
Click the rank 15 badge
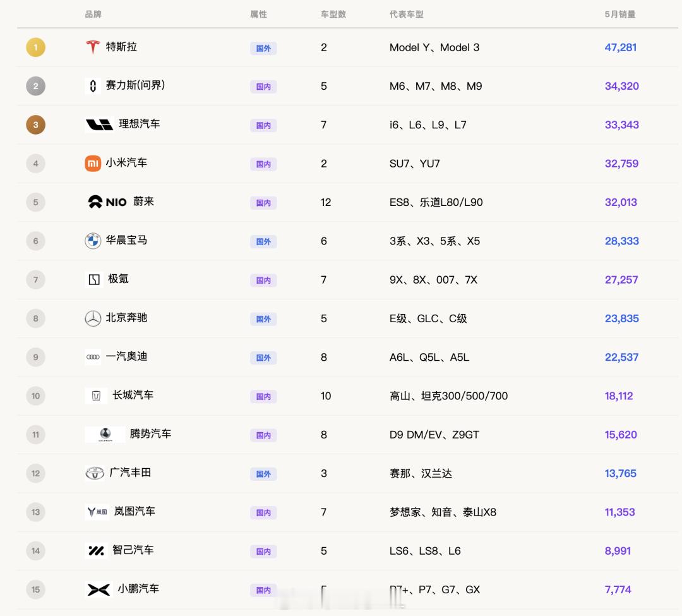[35, 589]
